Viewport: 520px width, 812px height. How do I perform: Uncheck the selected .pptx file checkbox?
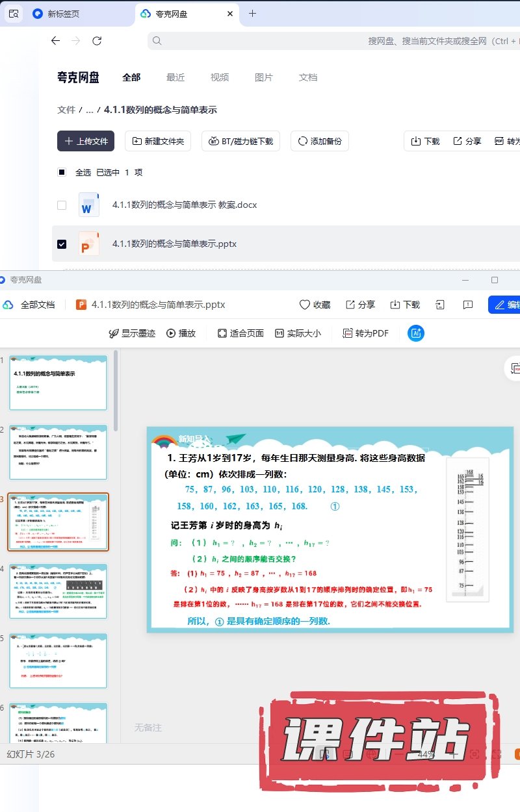coord(62,244)
